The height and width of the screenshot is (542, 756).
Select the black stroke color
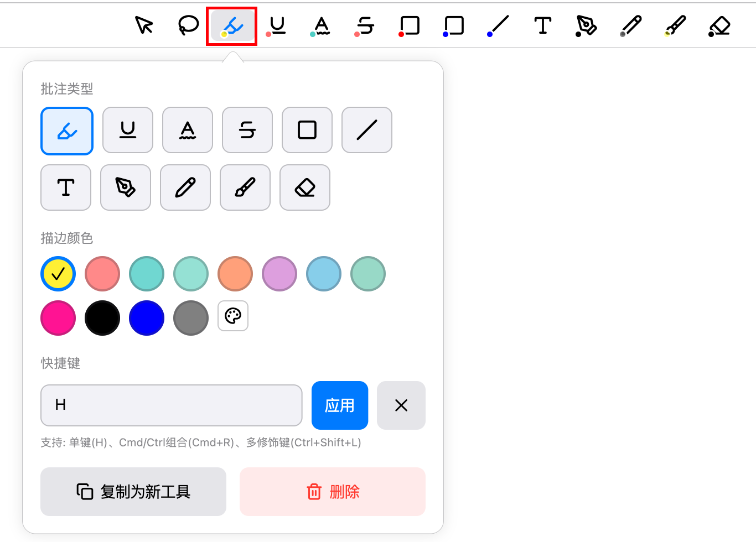coord(102,317)
